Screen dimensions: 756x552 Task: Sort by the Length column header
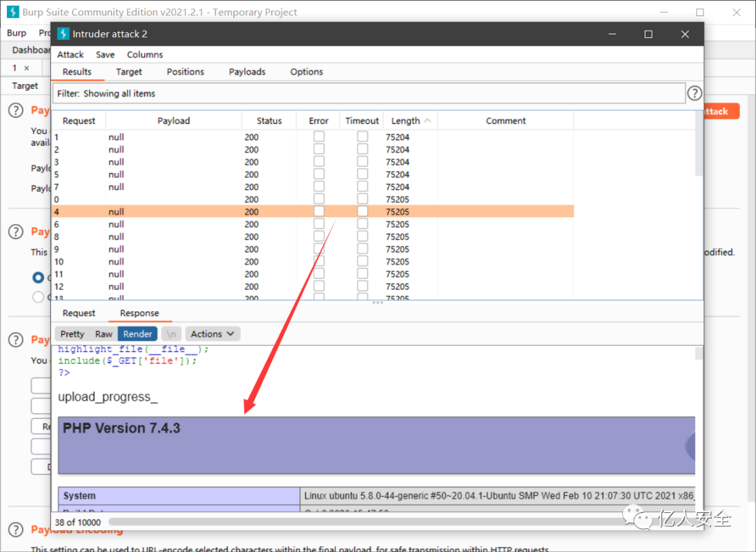pos(410,120)
